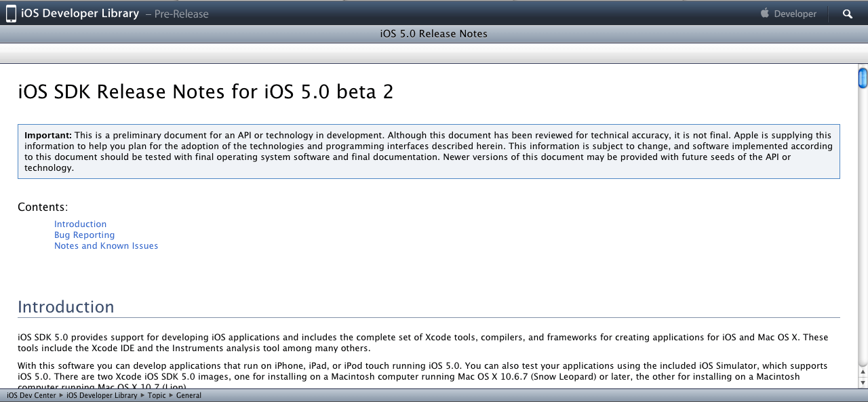Click the vertical scrollbar thumb
868x402 pixels.
(x=863, y=78)
